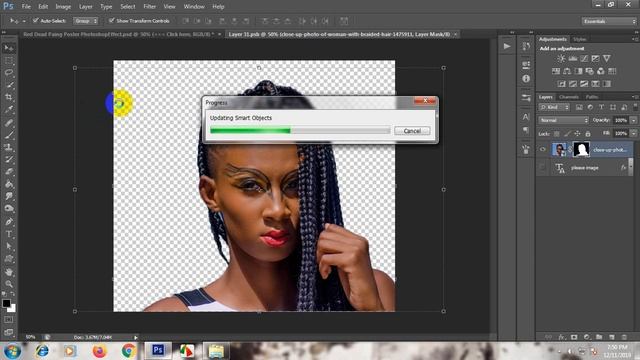The height and width of the screenshot is (360, 640).
Task: Toggle the Show Transform Controls checkbox
Action: 111,20
